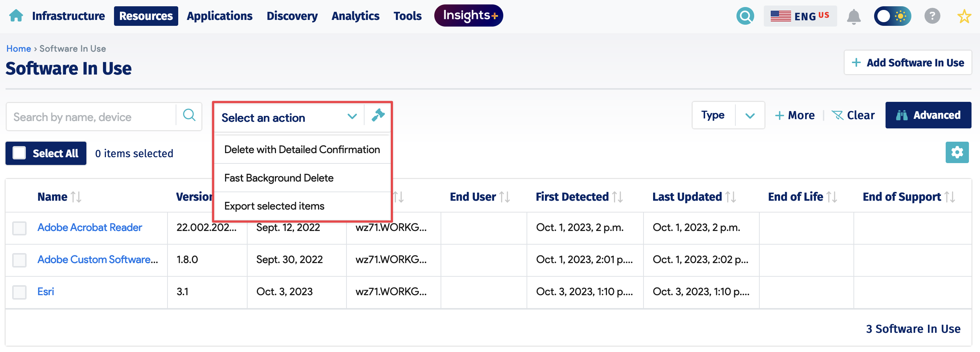Open the notifications bell
Screen dimensions: 980x352
coord(853,16)
